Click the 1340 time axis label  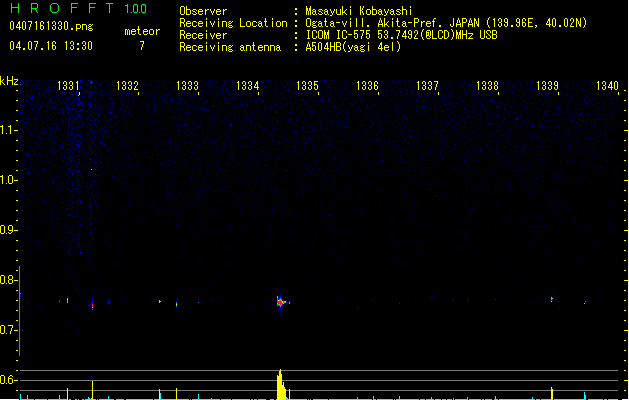click(x=607, y=86)
